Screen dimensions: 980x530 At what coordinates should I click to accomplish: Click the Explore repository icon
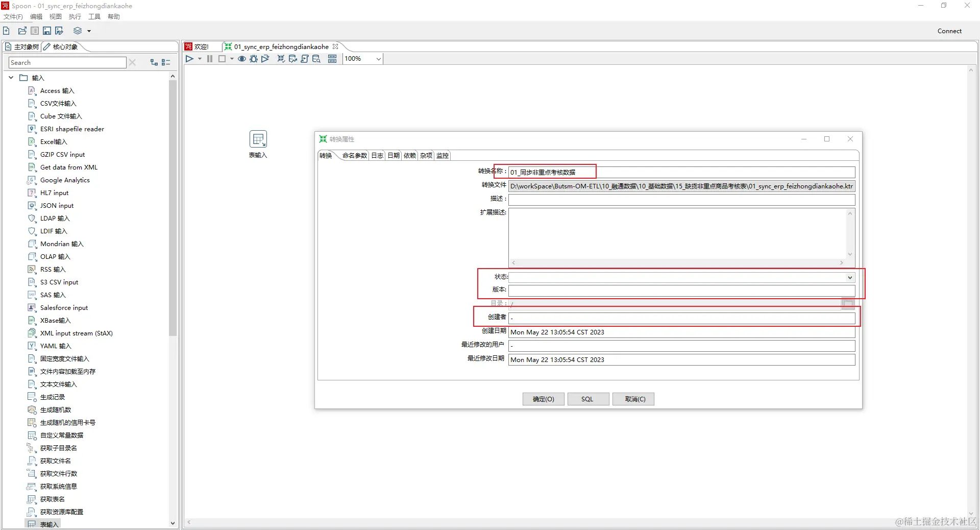(35, 31)
